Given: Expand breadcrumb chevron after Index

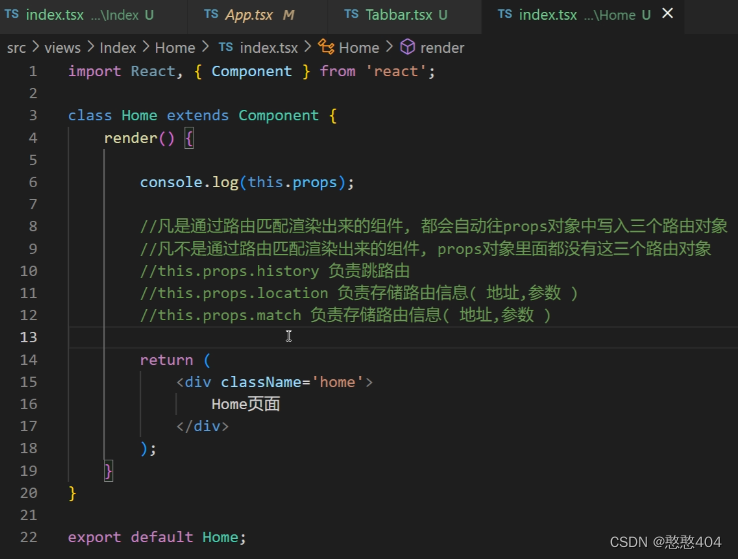Looking at the screenshot, I should pos(145,47).
